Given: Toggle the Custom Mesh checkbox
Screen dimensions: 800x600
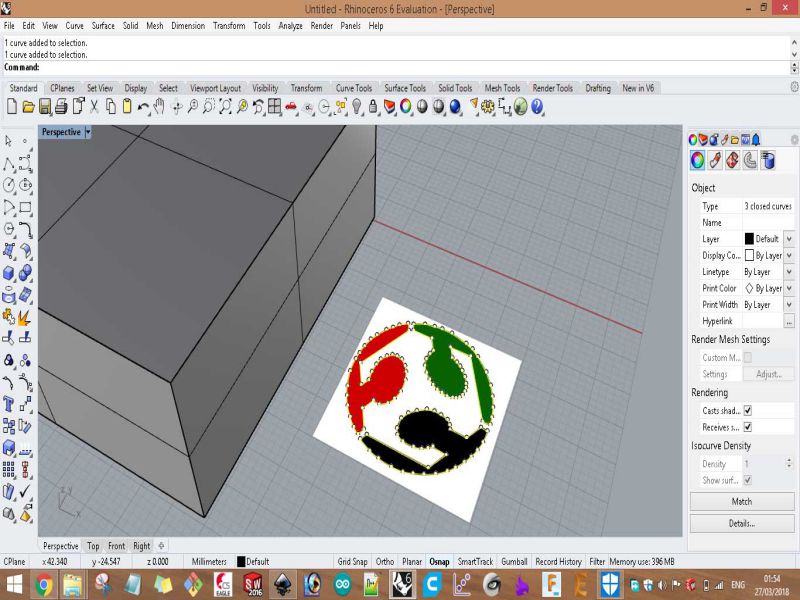Looking at the screenshot, I should pos(747,357).
